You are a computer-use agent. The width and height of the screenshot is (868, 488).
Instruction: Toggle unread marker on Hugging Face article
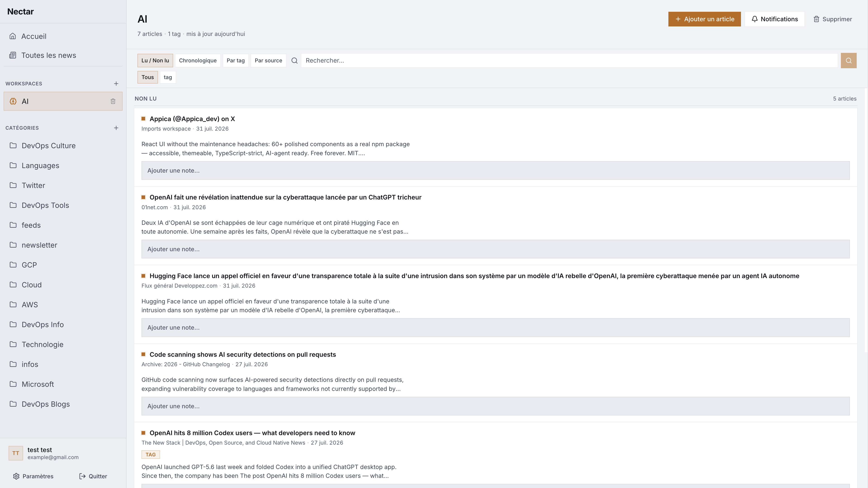tap(143, 276)
